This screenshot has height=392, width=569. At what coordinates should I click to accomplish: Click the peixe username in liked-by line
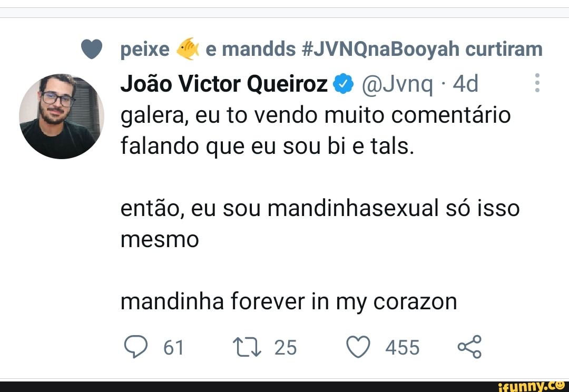tap(145, 50)
